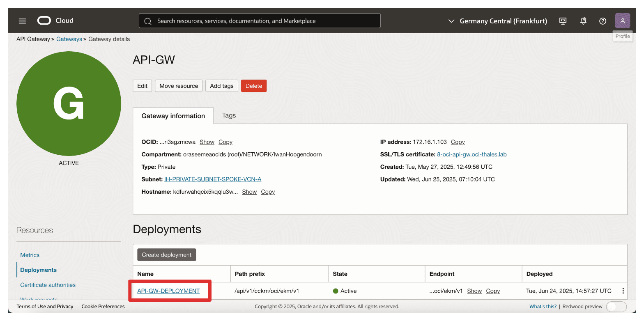Click the Move resource button

tap(179, 86)
